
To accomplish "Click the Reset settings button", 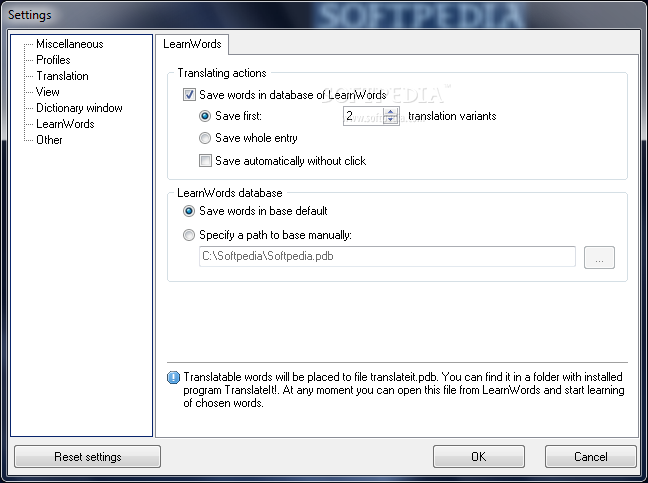I will pyautogui.click(x=88, y=457).
